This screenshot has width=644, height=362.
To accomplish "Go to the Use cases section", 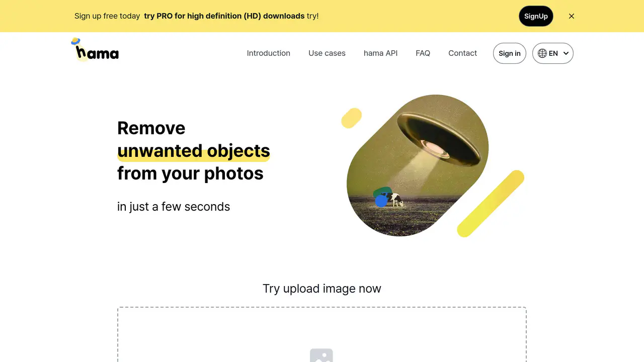I will point(327,53).
